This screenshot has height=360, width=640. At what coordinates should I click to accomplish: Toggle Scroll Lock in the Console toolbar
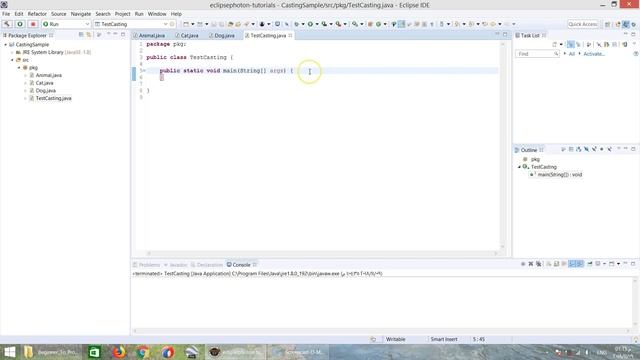click(557, 264)
